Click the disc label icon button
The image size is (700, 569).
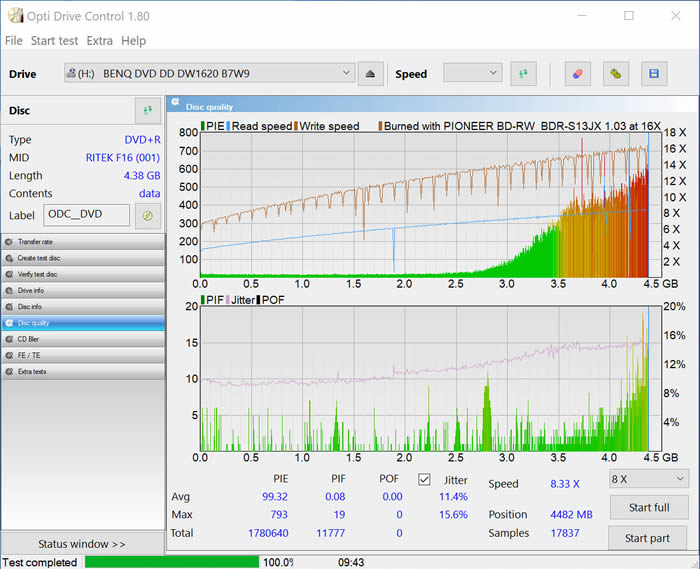click(x=148, y=215)
